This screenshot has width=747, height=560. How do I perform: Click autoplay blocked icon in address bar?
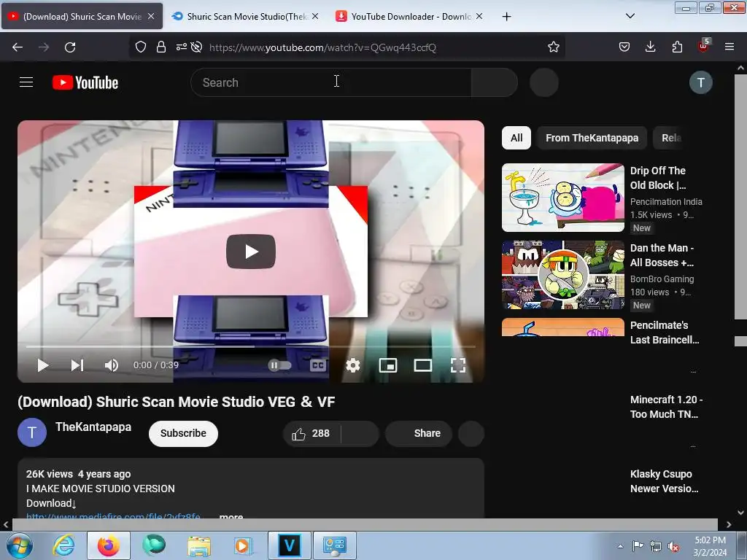click(x=196, y=47)
